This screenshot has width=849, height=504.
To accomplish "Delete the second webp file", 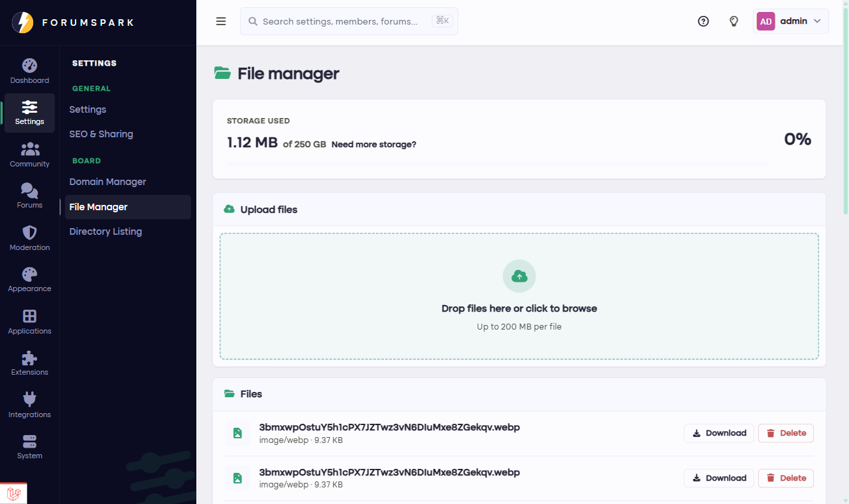I will click(x=786, y=478).
